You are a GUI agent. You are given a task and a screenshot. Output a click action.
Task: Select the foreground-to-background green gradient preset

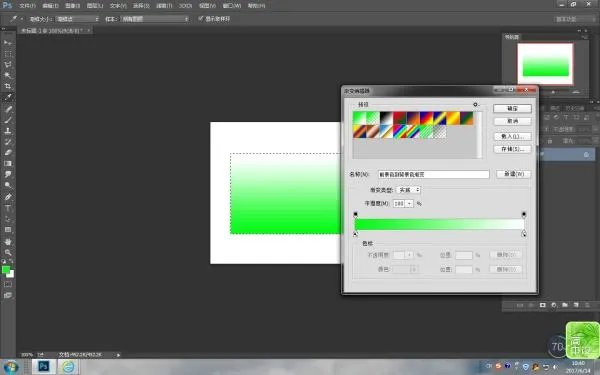[x=359, y=118]
